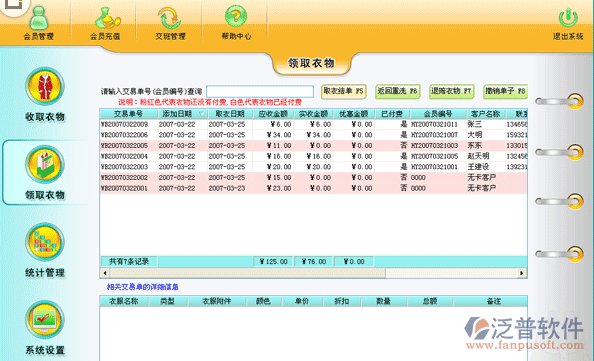
Task: Click the 撤销单子 F8 button
Action: (x=505, y=91)
